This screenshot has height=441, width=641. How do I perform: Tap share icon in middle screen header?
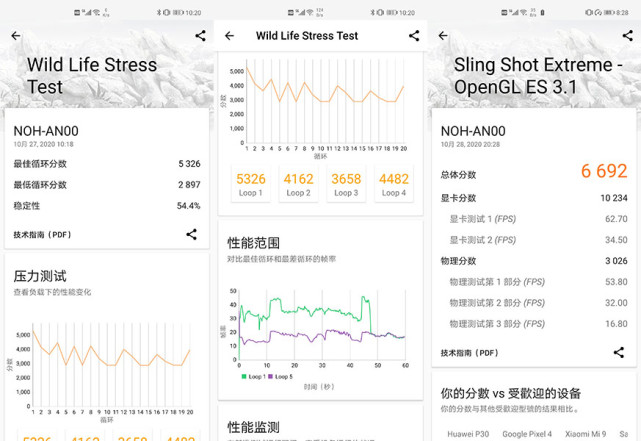coord(414,36)
